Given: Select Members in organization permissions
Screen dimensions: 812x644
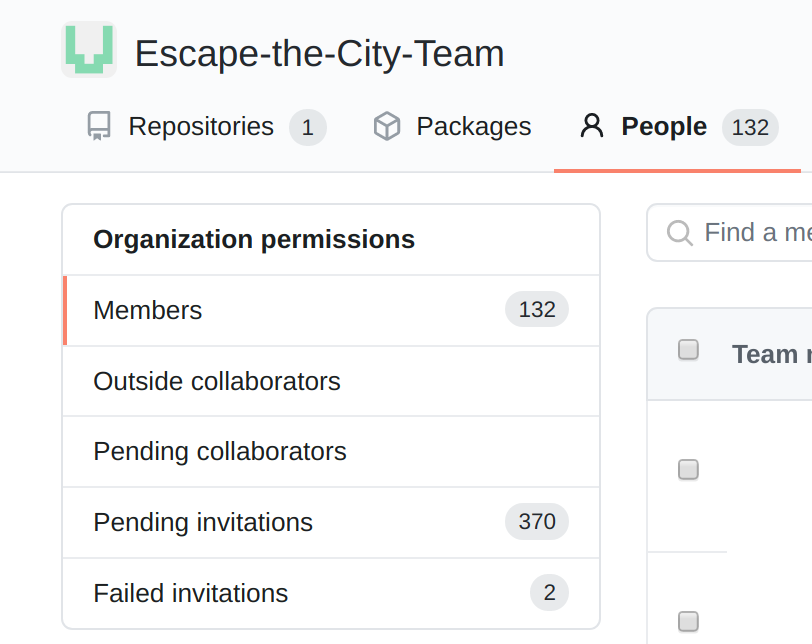Looking at the screenshot, I should click(148, 311).
